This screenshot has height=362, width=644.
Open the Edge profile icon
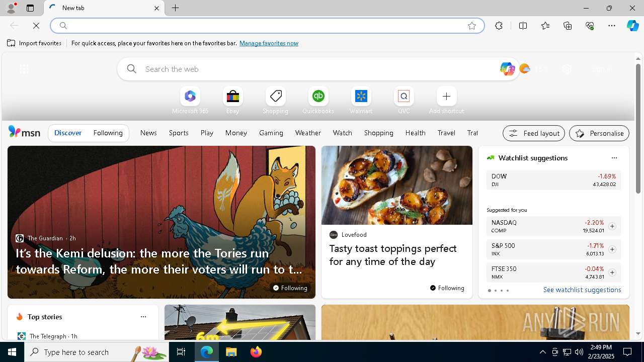tap(11, 8)
